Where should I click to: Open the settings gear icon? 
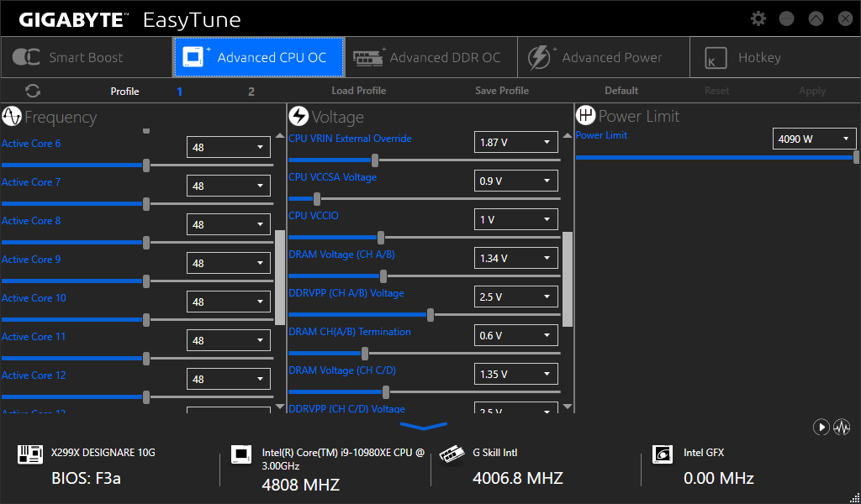(x=758, y=18)
